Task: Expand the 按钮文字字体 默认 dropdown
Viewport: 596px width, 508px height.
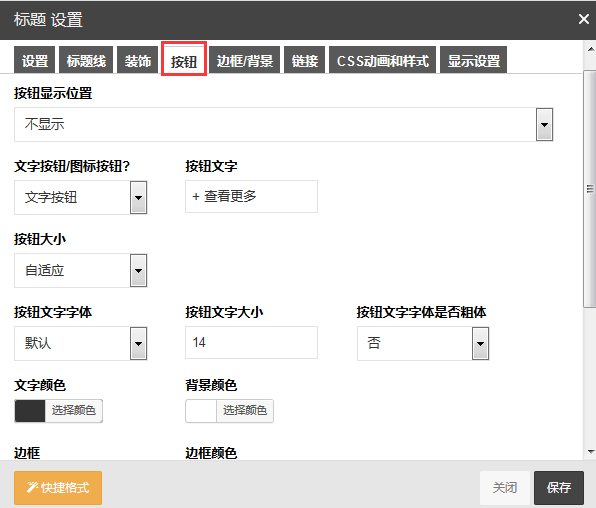Action: pyautogui.click(x=81, y=343)
